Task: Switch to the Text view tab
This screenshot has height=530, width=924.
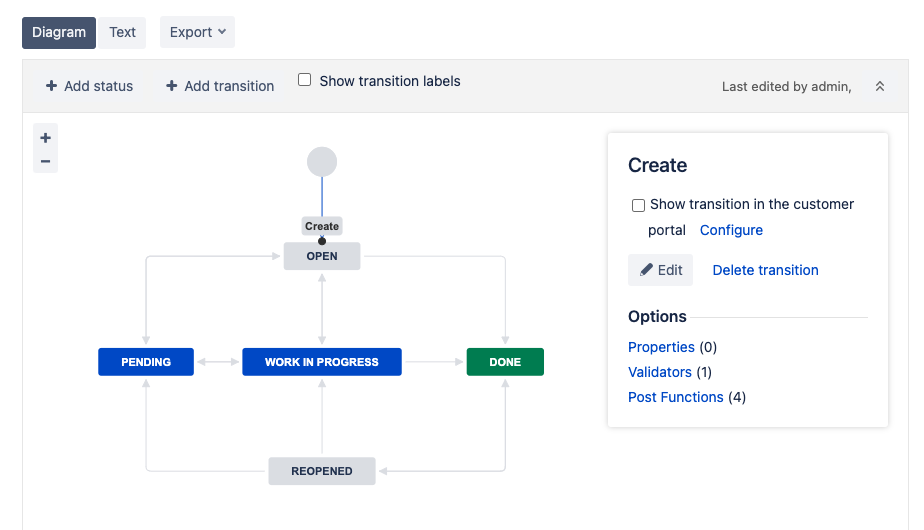Action: [x=122, y=32]
